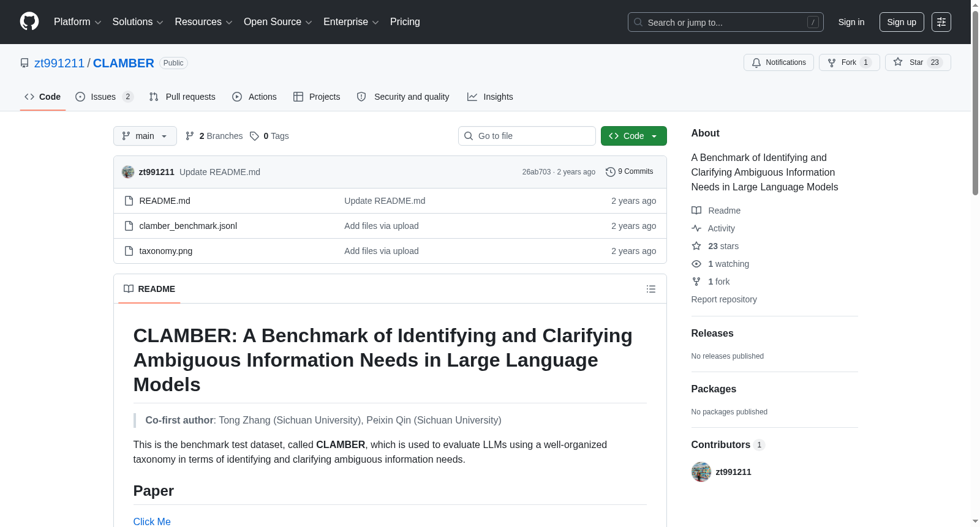The height and width of the screenshot is (527, 980).
Task: Click the eye icon beside 1 watching
Action: (696, 264)
